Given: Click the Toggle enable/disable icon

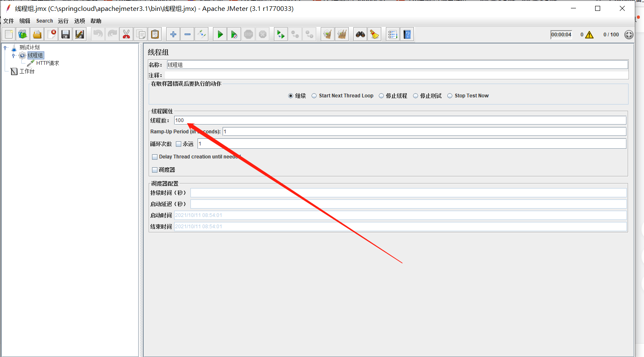Looking at the screenshot, I should 202,34.
